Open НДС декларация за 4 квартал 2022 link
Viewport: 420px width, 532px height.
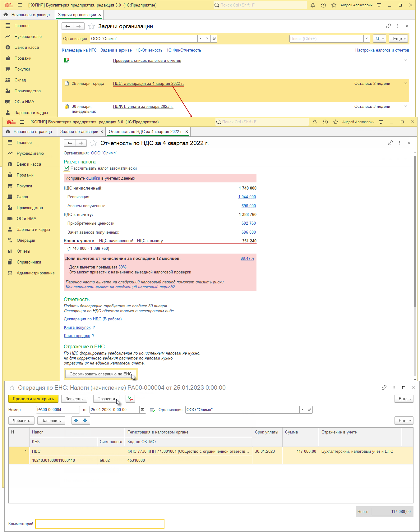(x=149, y=84)
